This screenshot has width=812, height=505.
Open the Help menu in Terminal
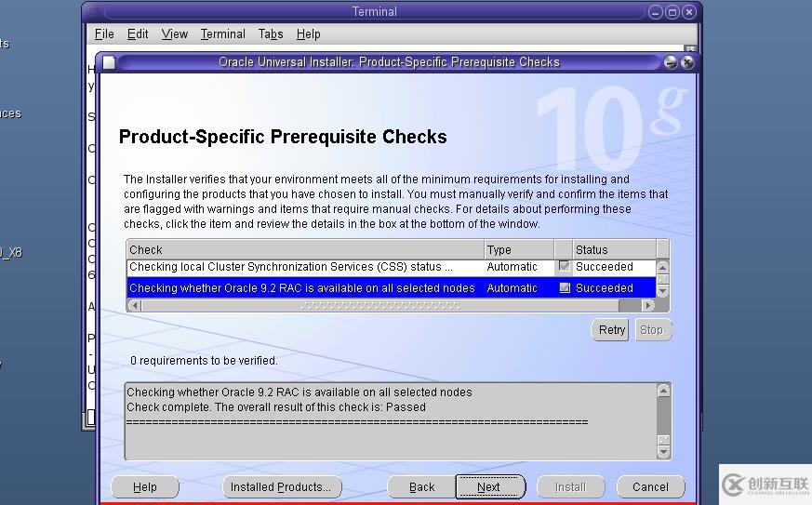(x=308, y=34)
